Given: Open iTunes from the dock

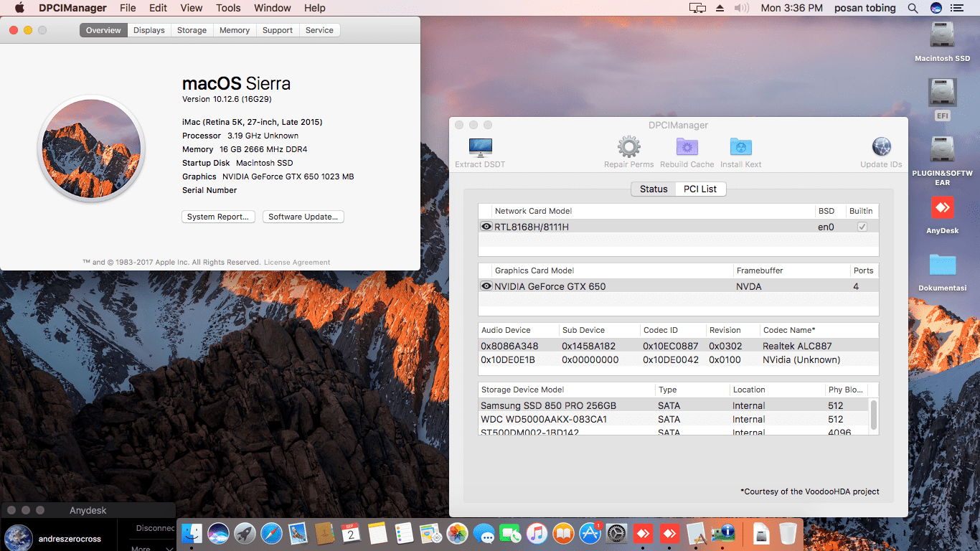Looking at the screenshot, I should tap(537, 533).
